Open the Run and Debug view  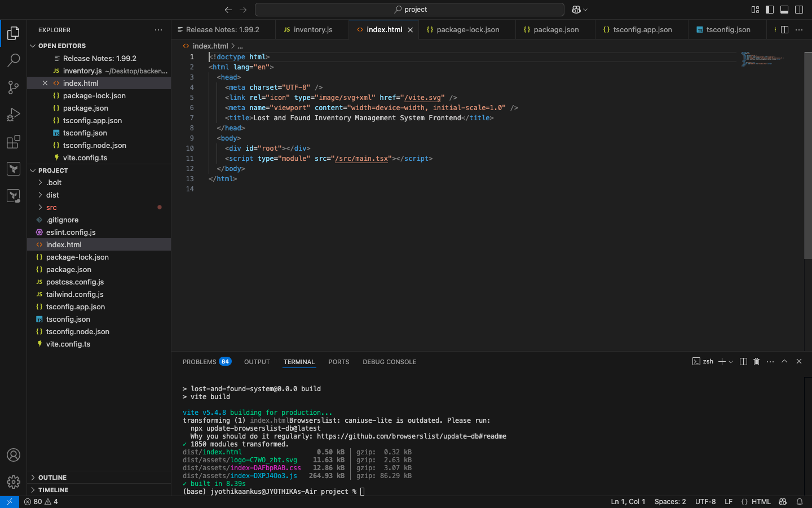click(14, 115)
